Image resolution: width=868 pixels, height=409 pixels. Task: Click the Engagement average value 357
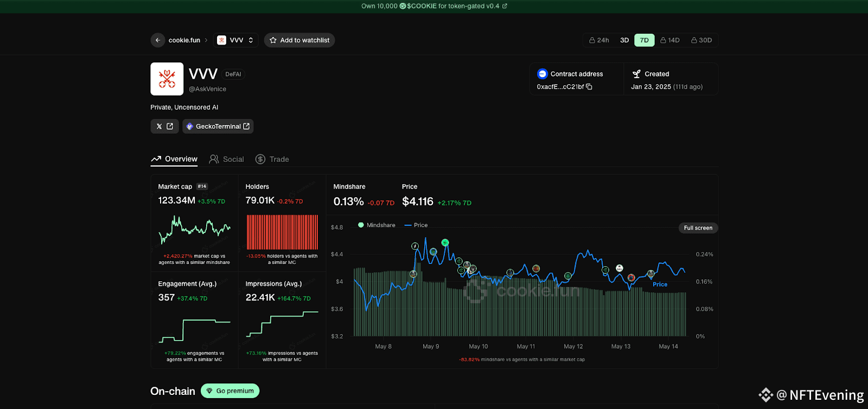[x=166, y=298]
